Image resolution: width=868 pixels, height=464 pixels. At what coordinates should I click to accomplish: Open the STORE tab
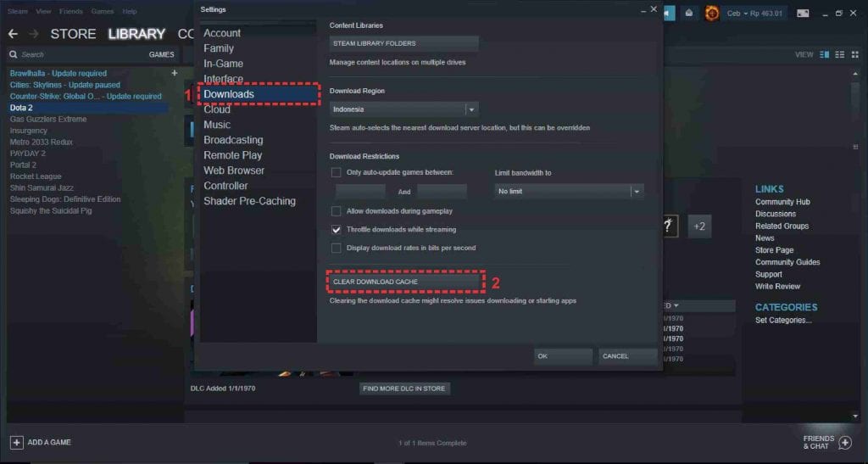click(x=73, y=34)
